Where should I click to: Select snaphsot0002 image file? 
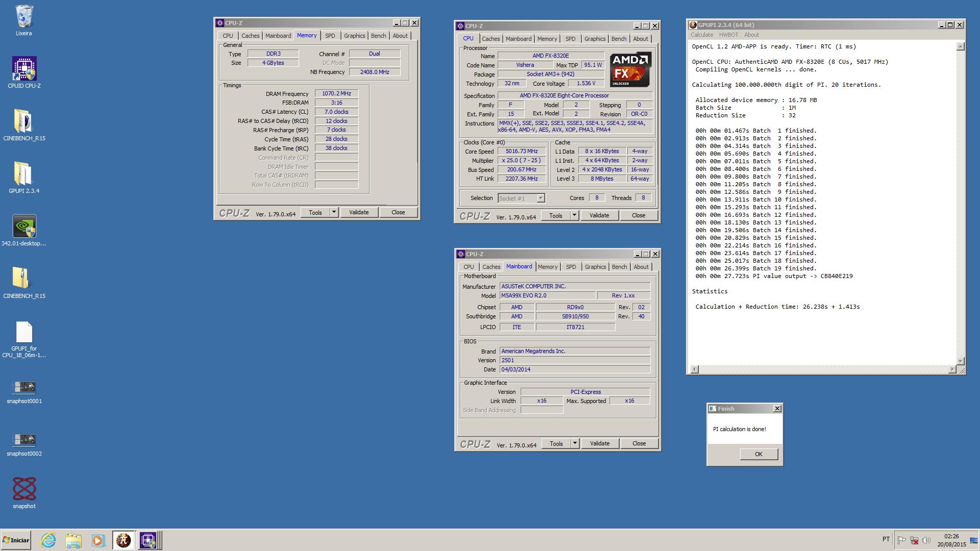click(x=24, y=444)
